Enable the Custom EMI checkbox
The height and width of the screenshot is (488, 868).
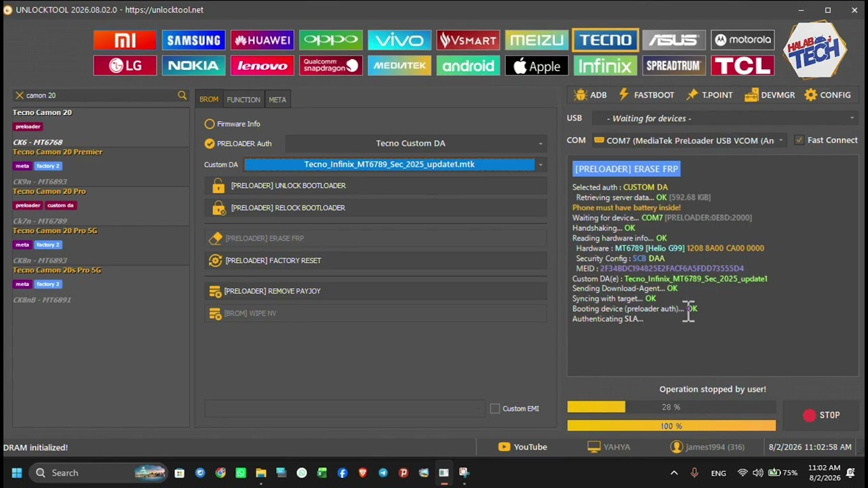pos(515,409)
